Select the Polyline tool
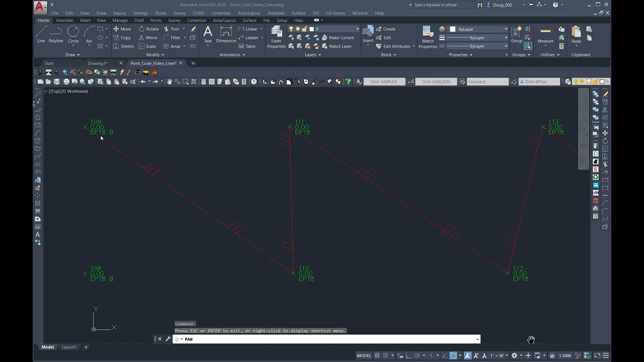Image resolution: width=644 pixels, height=362 pixels. (56, 34)
